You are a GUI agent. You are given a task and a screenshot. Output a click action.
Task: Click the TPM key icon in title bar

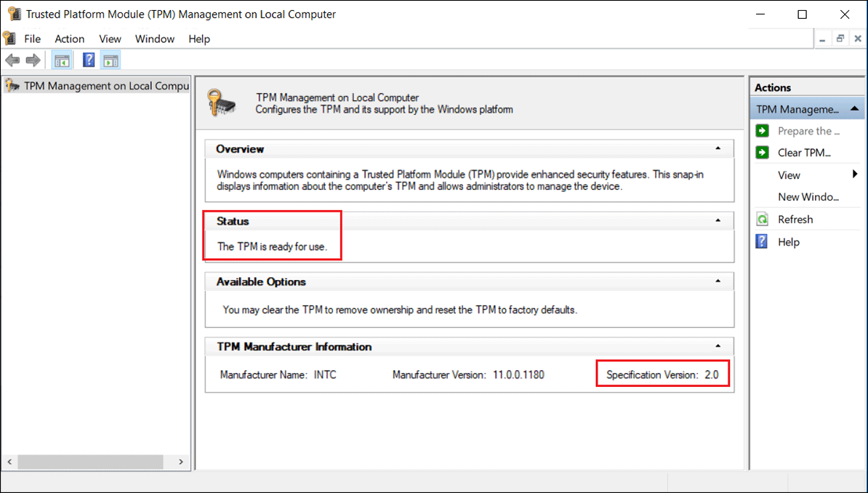[x=15, y=14]
